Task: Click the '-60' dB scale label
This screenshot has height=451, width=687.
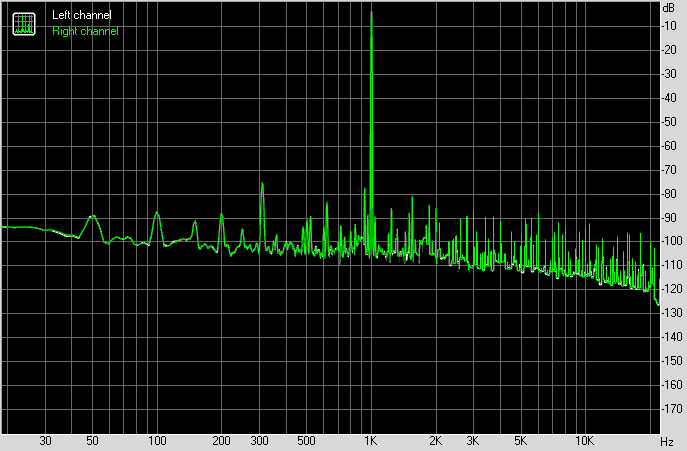Action: tap(669, 146)
